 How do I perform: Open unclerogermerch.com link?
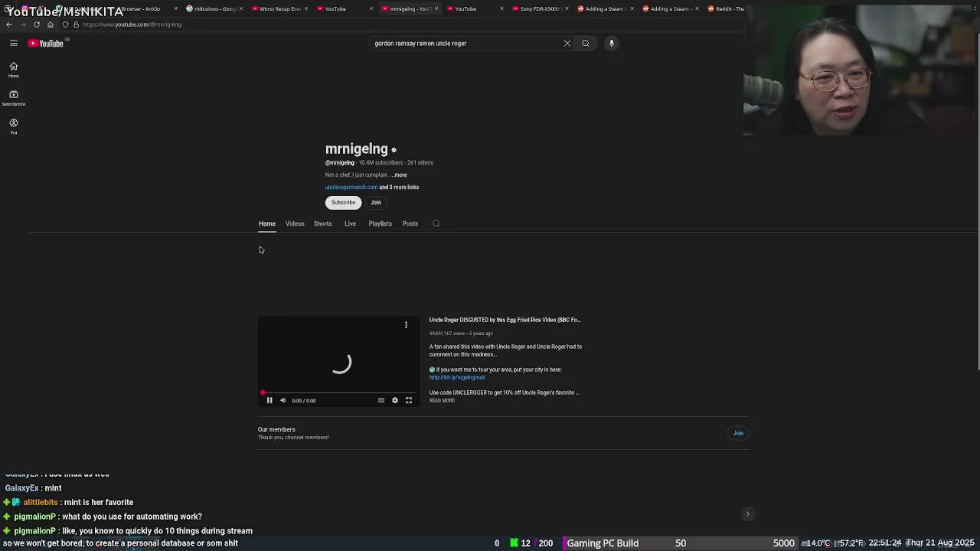tap(351, 187)
